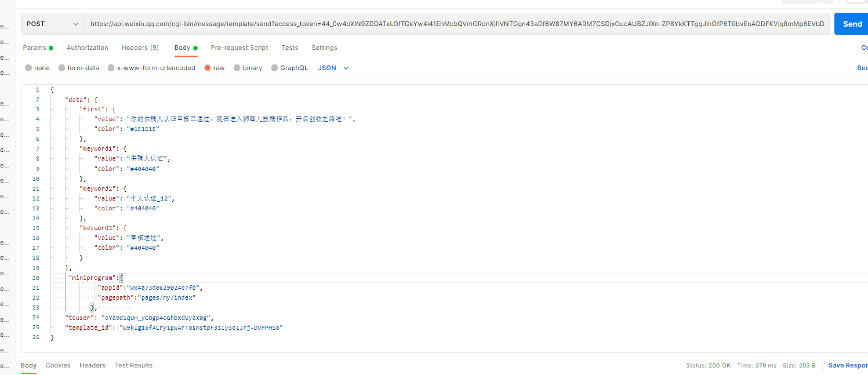This screenshot has height=375, width=868.
Task: Select the request Body tab
Action: click(x=186, y=48)
